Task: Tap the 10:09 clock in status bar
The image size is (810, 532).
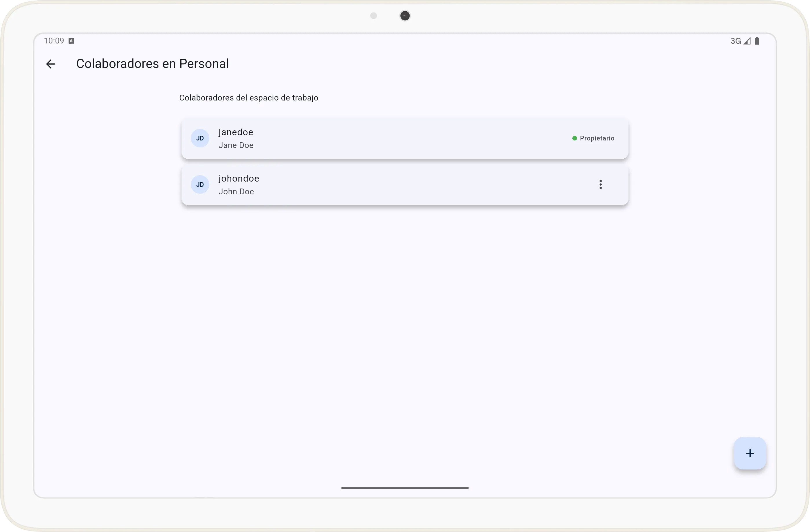Action: tap(54, 41)
